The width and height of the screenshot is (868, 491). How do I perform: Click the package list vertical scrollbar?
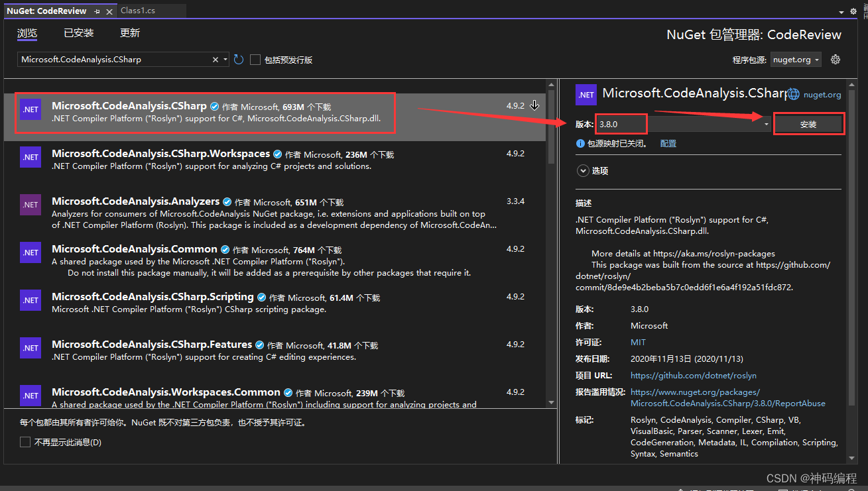point(551,126)
